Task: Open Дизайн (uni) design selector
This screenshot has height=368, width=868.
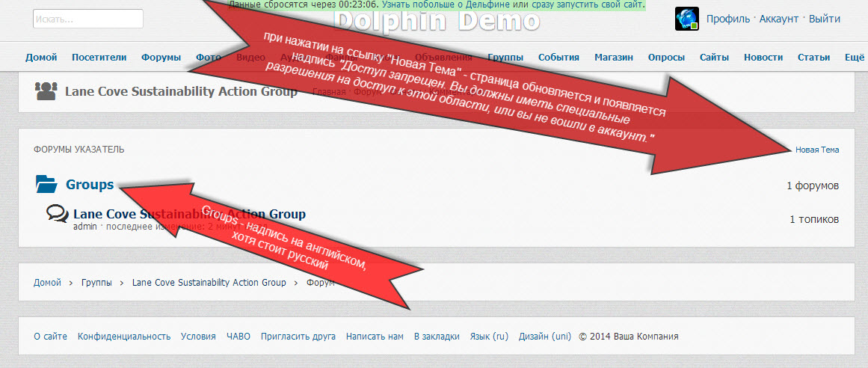Action: tap(545, 337)
